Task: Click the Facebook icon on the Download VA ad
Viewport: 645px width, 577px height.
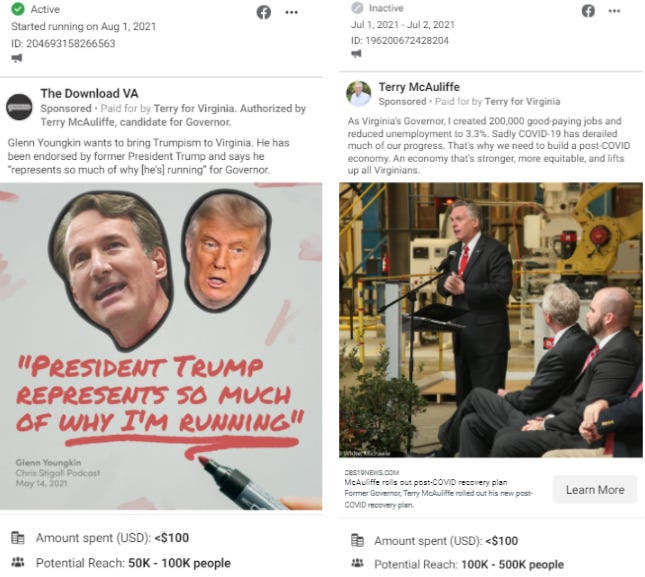Action: pyautogui.click(x=264, y=12)
